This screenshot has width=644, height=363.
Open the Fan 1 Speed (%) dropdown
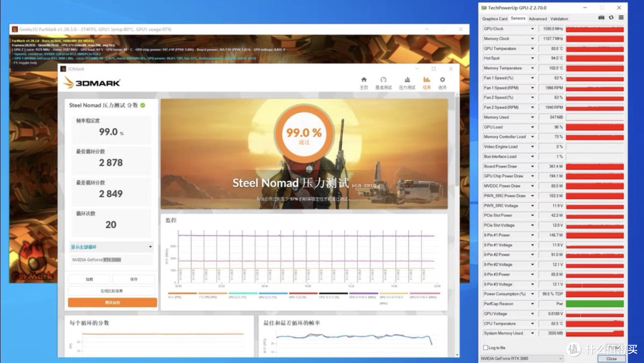pos(532,78)
